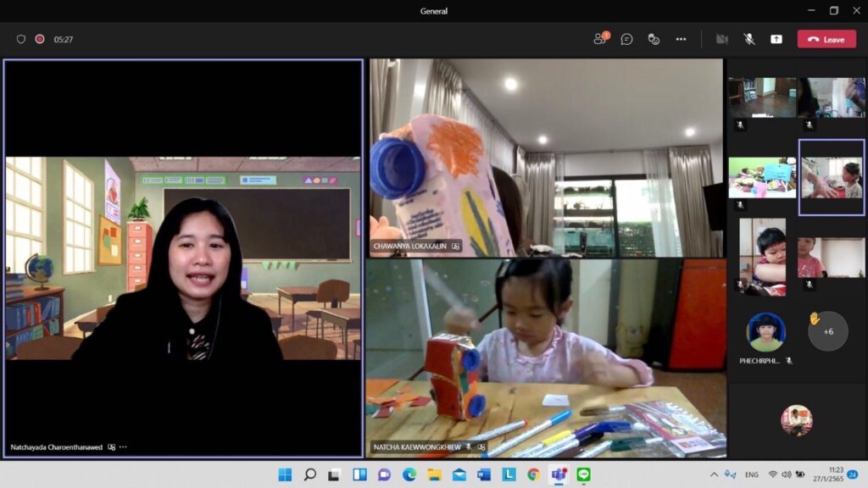This screenshot has width=868, height=488.
Task: Show hidden system tray icons
Action: pyautogui.click(x=714, y=474)
